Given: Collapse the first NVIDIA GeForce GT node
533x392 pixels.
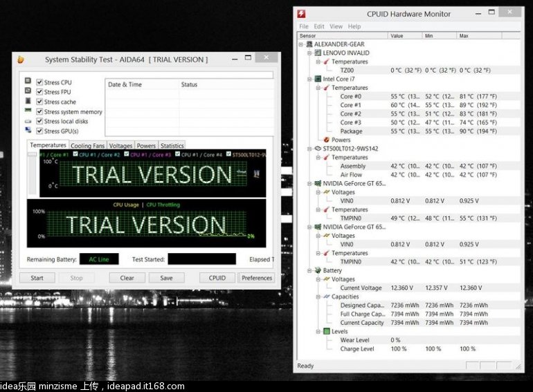Looking at the screenshot, I should coord(309,183).
